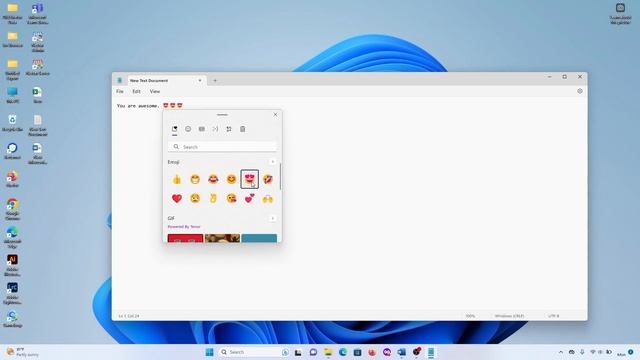The image size is (640, 360).
Task: Insert the two hearts emoji
Action: point(249,199)
